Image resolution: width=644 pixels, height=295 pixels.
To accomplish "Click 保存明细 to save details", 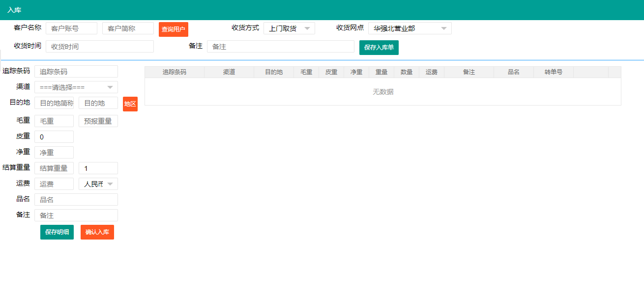I will (57, 232).
